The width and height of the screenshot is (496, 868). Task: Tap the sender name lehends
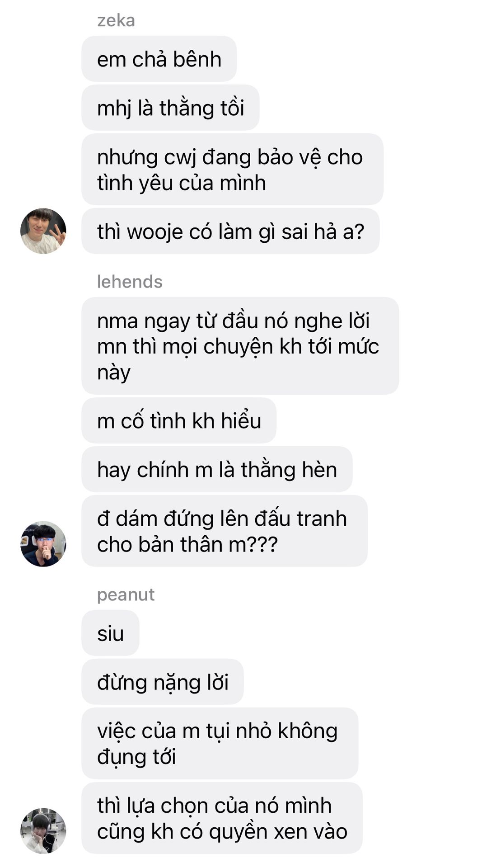pyautogui.click(x=130, y=282)
